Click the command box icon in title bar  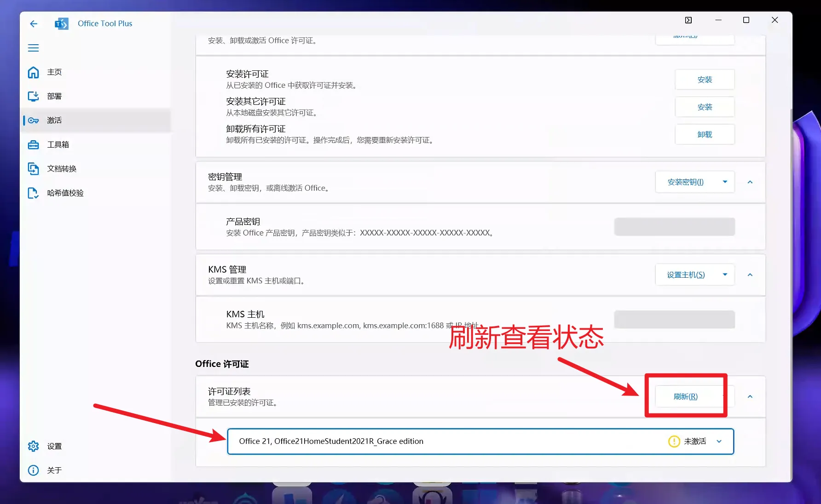click(x=688, y=20)
